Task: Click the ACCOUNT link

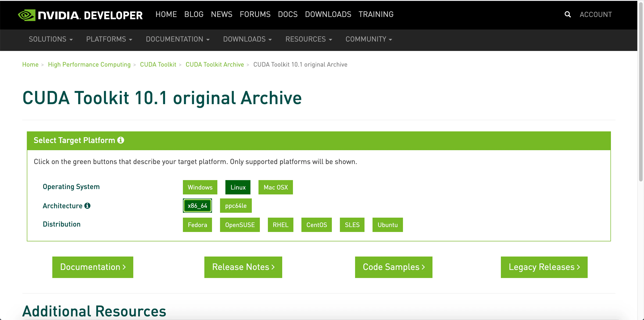Action: pos(595,15)
